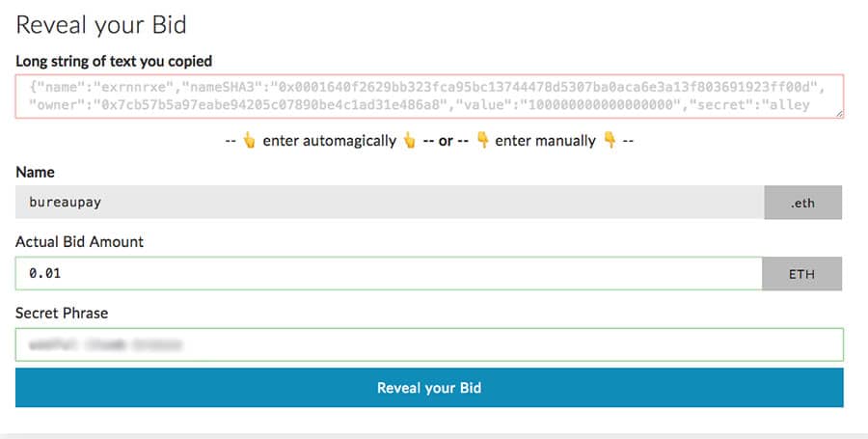The width and height of the screenshot is (868, 439).
Task: Click the bold "or" separator text
Action: tap(446, 141)
